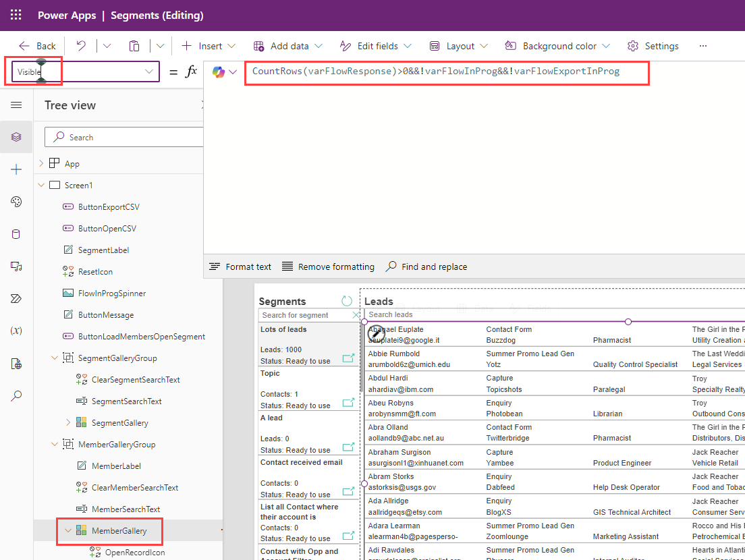Open the Paste options dropdown arrow
Image resolution: width=745 pixels, height=560 pixels.
160,46
